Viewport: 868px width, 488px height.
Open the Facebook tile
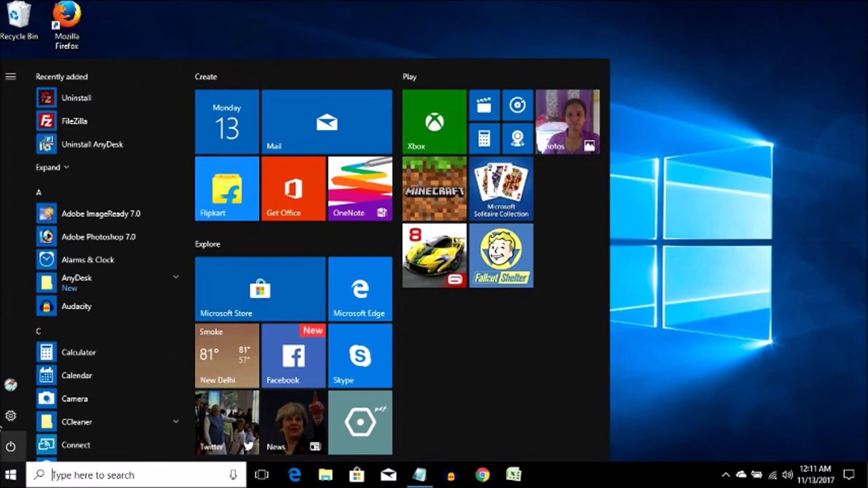click(294, 355)
